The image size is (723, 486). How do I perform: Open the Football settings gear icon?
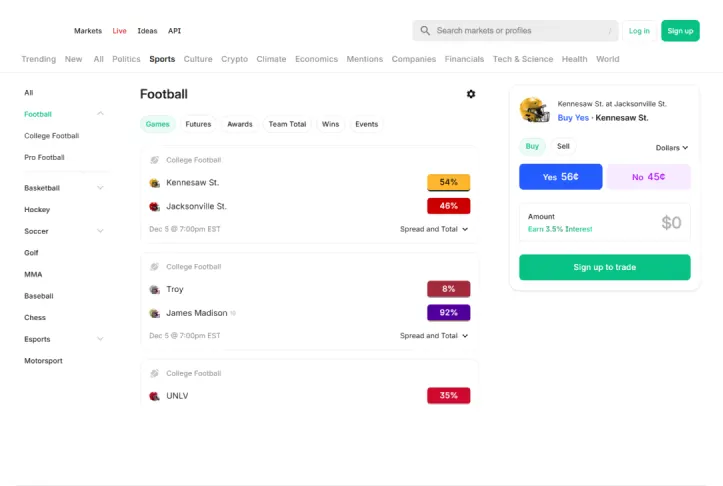pos(471,94)
